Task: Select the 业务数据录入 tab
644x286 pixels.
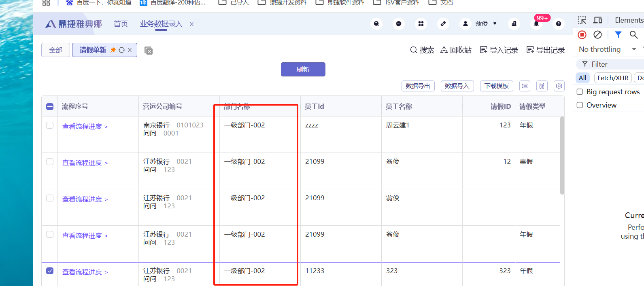Action: (x=161, y=24)
